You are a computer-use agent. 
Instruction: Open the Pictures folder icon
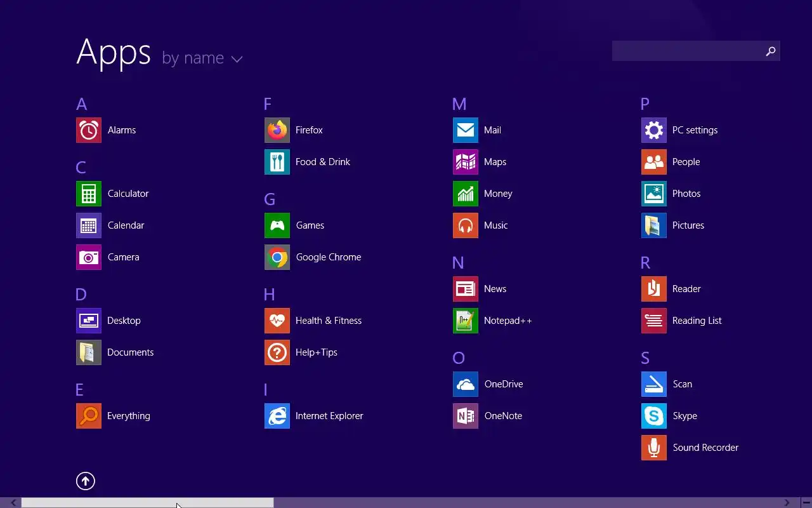pyautogui.click(x=654, y=225)
